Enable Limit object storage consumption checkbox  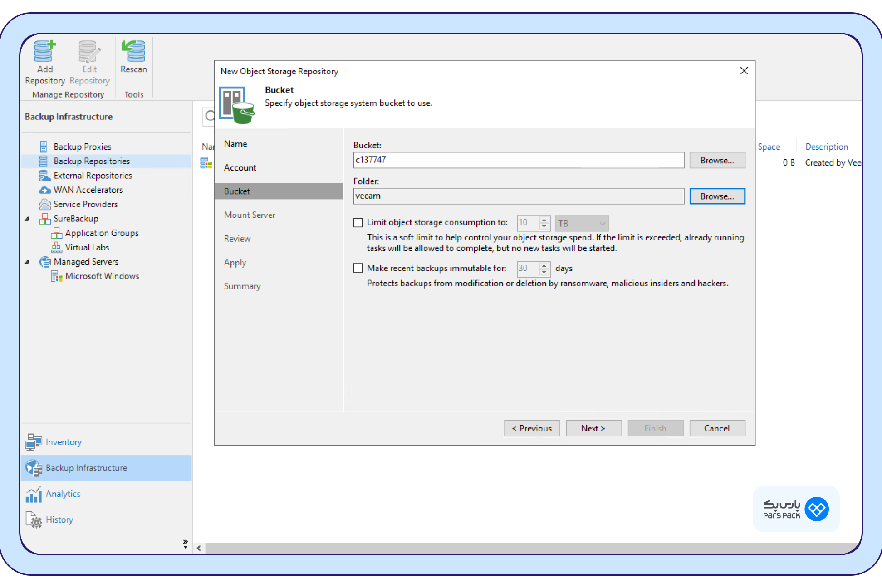358,223
